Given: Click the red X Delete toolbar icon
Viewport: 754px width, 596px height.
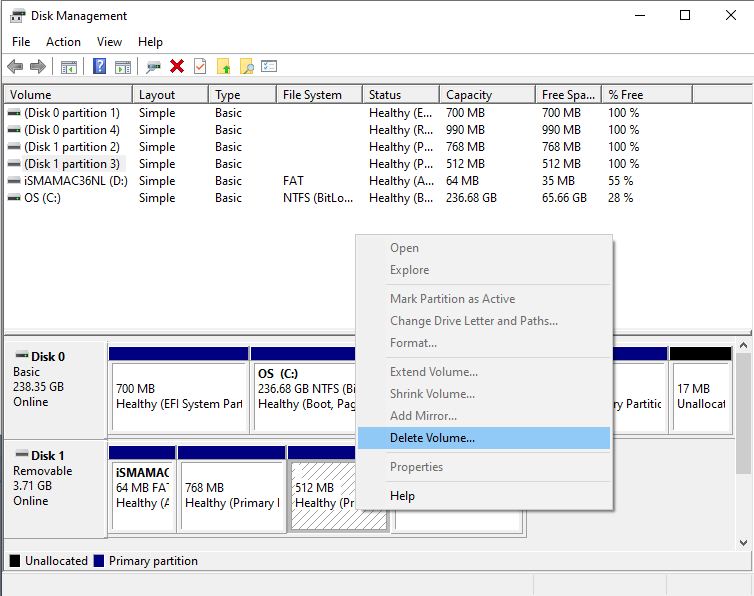Looking at the screenshot, I should pos(177,67).
